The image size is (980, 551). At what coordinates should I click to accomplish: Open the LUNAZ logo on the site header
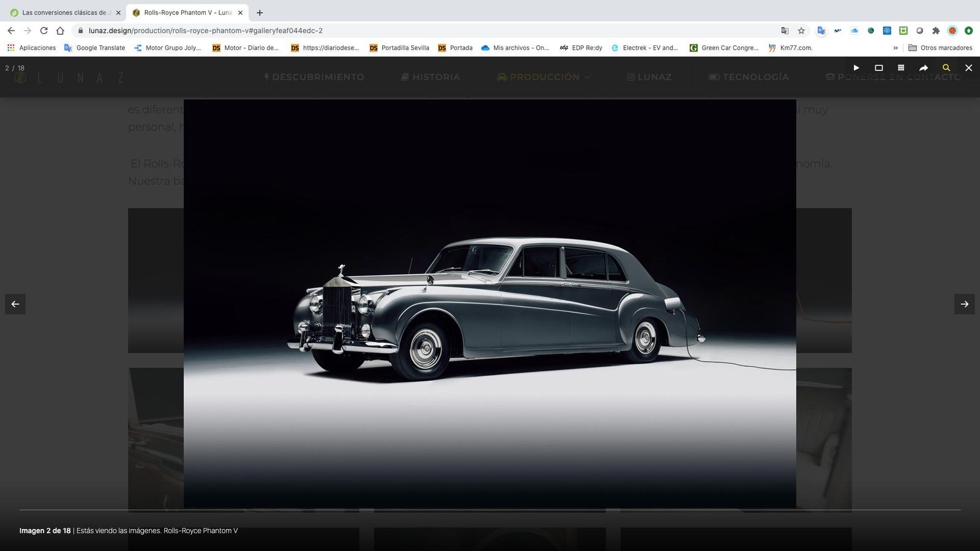coord(70,77)
